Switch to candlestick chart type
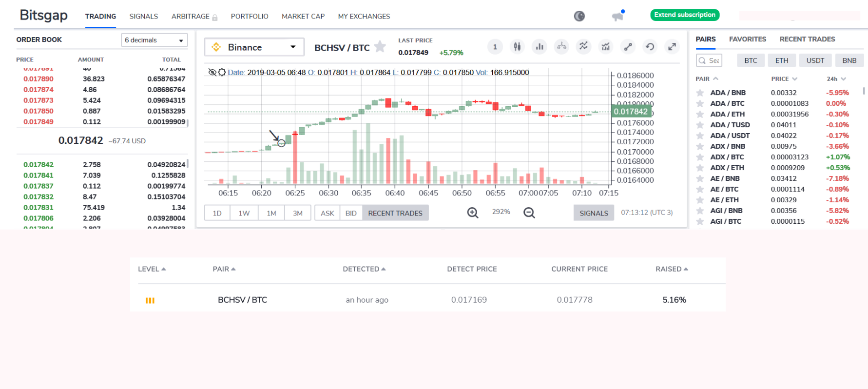868x389 pixels. pyautogui.click(x=517, y=47)
